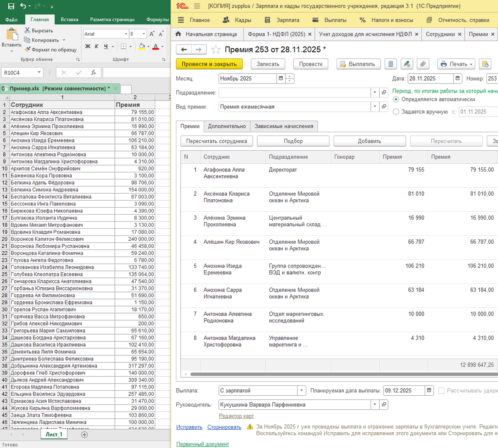Open the Файл tab in Excel
Image resolution: width=498 pixels, height=448 pixels.
12,20
